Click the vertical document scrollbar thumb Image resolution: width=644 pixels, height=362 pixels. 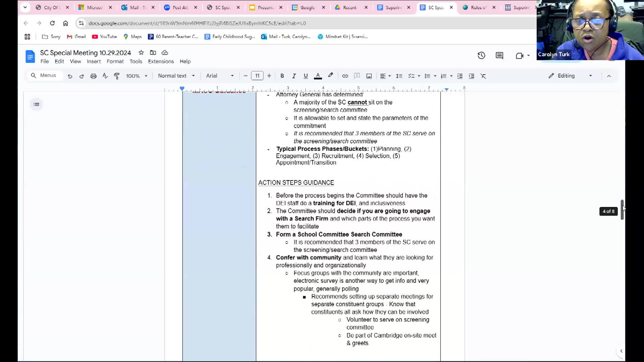tap(622, 210)
